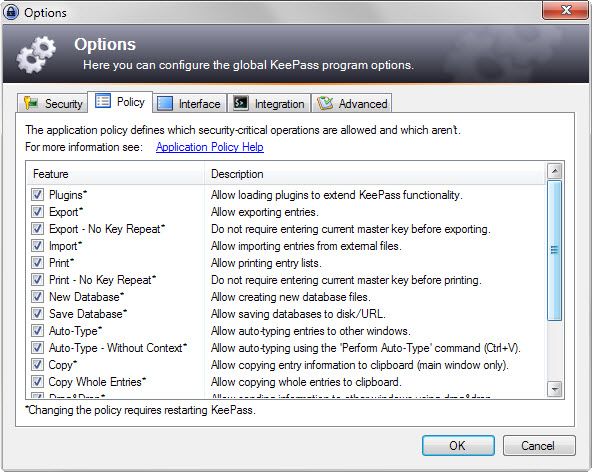Open the Application Policy Help link
Image resolution: width=592 pixels, height=472 pixels.
210,147
